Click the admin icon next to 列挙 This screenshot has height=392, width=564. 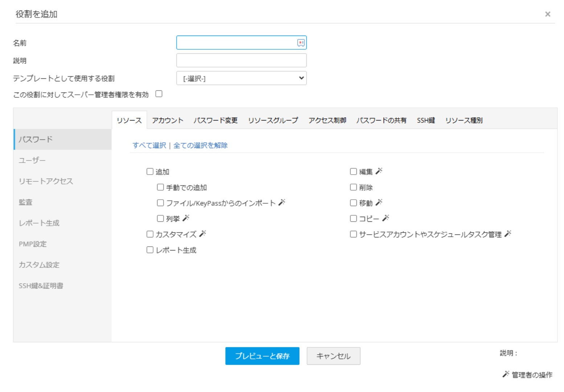click(186, 218)
